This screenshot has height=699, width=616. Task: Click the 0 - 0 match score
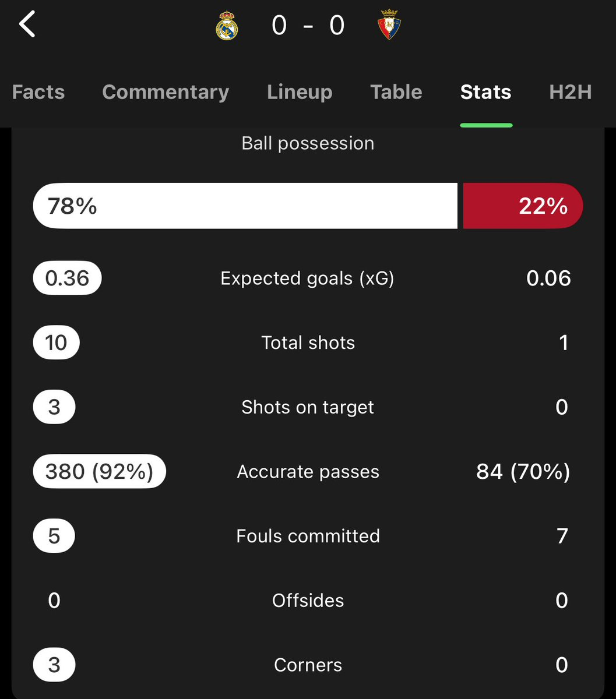(308, 26)
